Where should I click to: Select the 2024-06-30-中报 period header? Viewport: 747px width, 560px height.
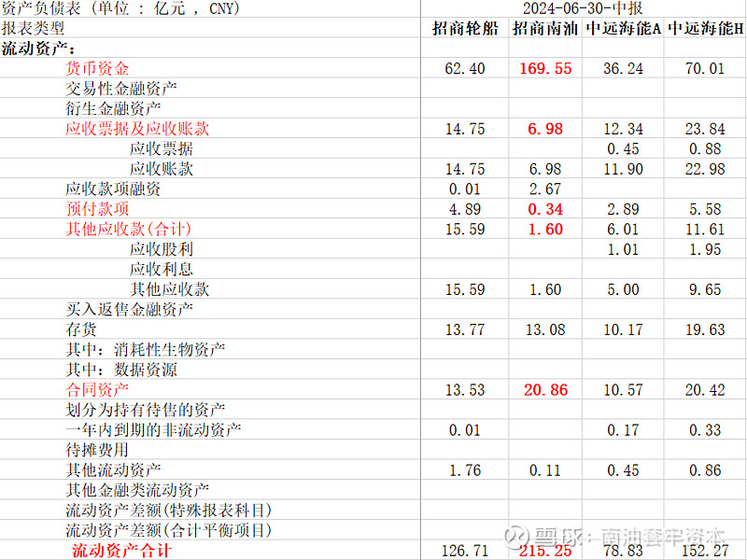pyautogui.click(x=583, y=8)
